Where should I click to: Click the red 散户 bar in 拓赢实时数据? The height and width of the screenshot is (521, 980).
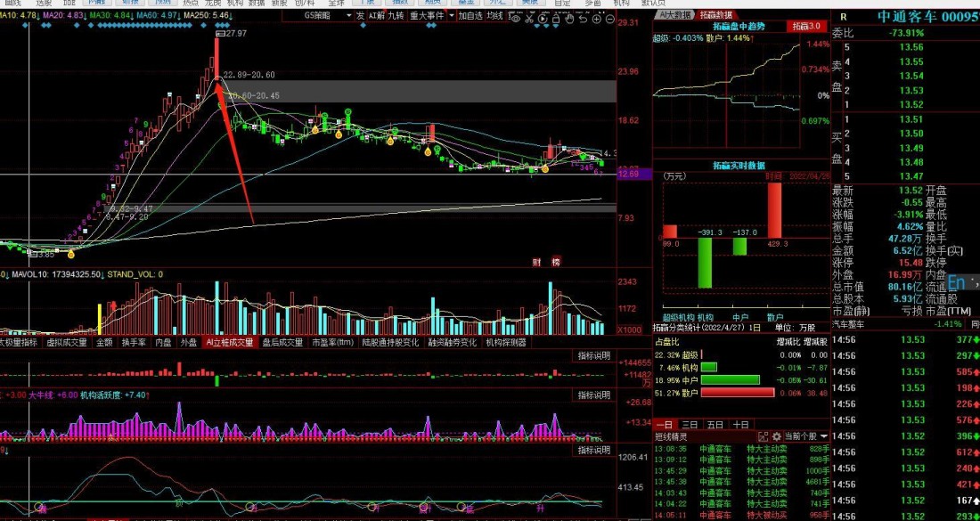[774, 210]
